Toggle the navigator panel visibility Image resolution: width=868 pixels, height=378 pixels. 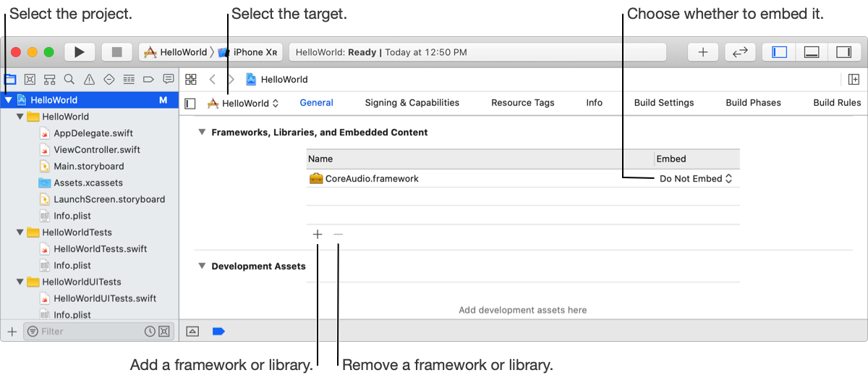(779, 52)
